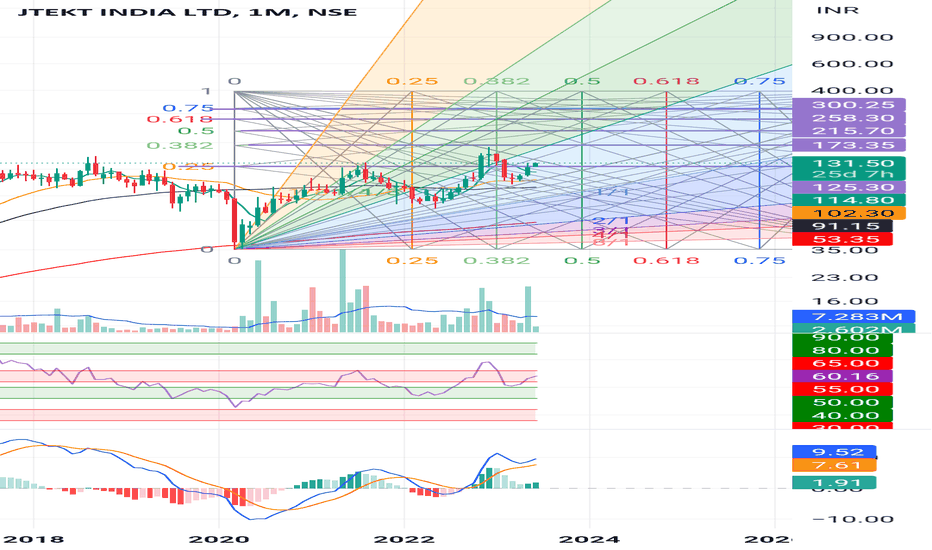Click the 600.00 price axis value
Image resolution: width=932 pixels, height=550 pixels.
pos(852,64)
